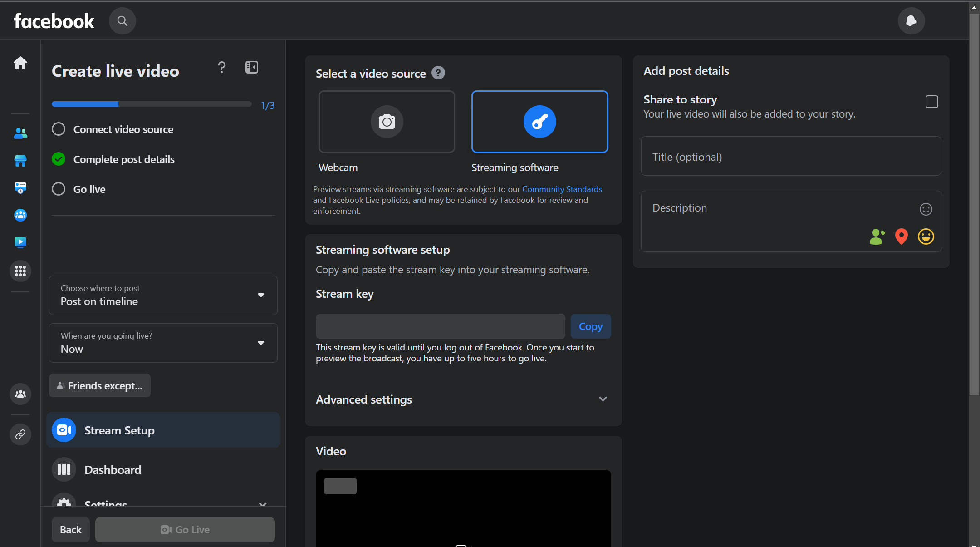Open Groups circle icon in sidebar
This screenshot has height=547, width=980.
pos(20,215)
